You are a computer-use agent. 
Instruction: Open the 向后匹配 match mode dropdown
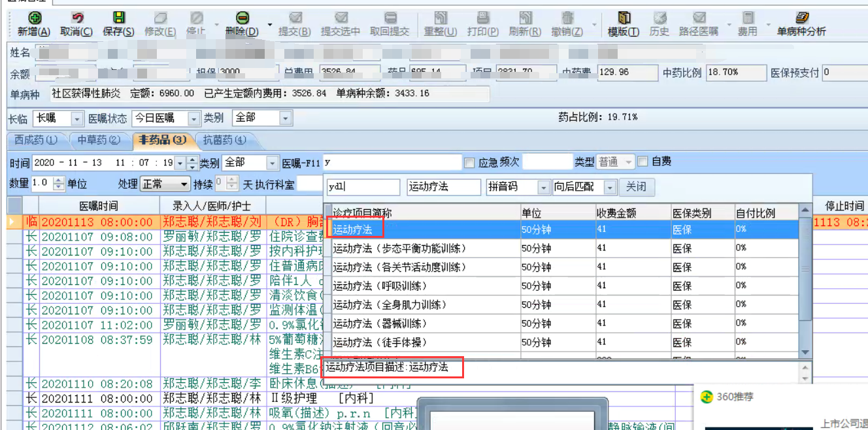tap(610, 187)
